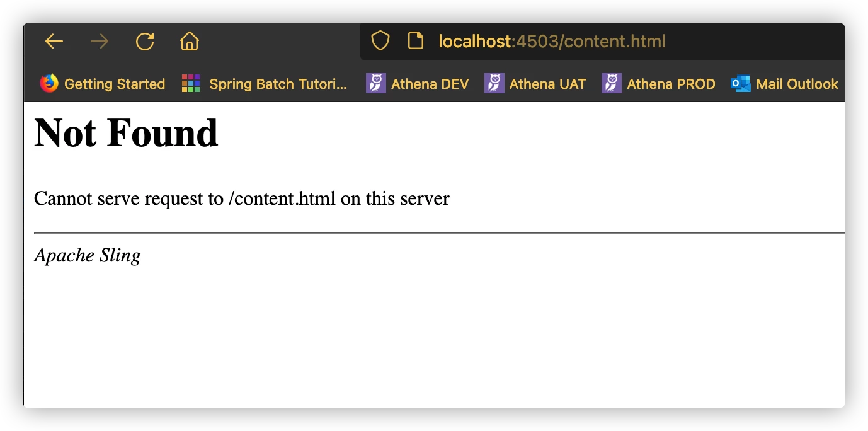
Task: Click the 'Not Found' heading
Action: pyautogui.click(x=126, y=133)
